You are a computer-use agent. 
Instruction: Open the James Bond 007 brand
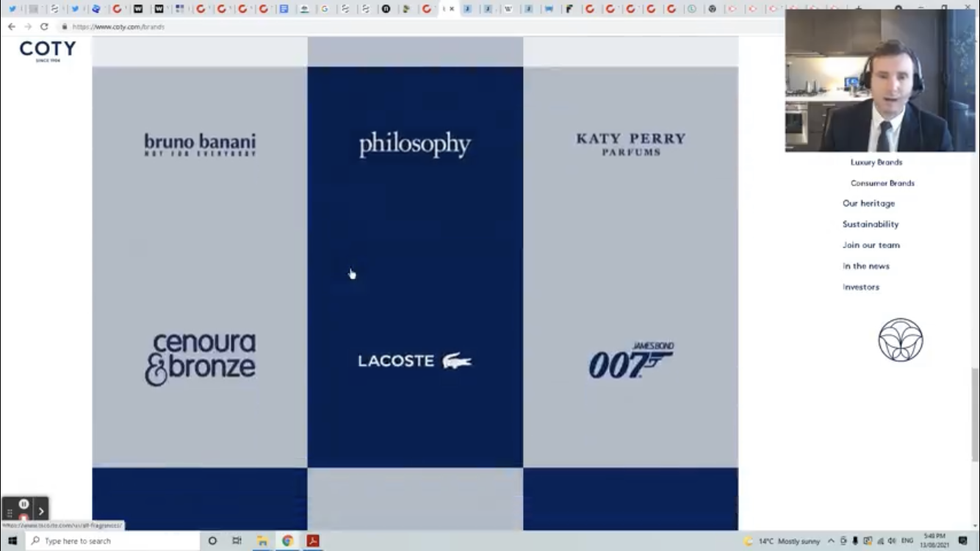[x=631, y=360]
